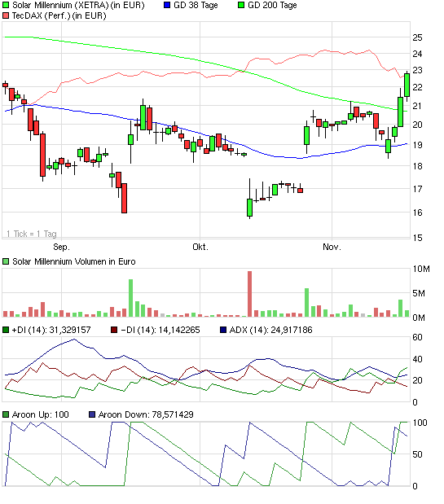Click the red TecDAX legend swatch
The image size is (444, 504).
(6, 15)
